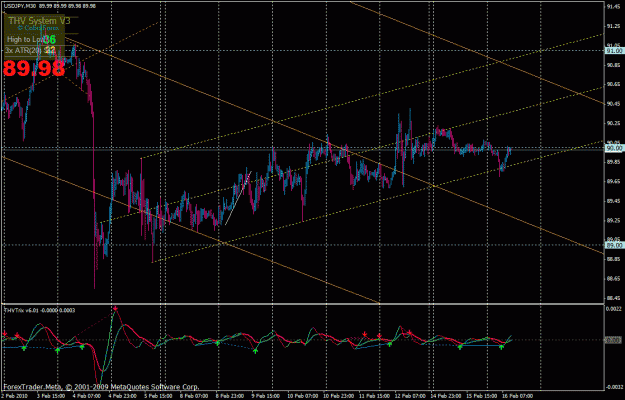Image resolution: width=625 pixels, height=400 pixels.
Task: Click the 15 Feb 15:00 time label
Action: pyautogui.click(x=481, y=396)
